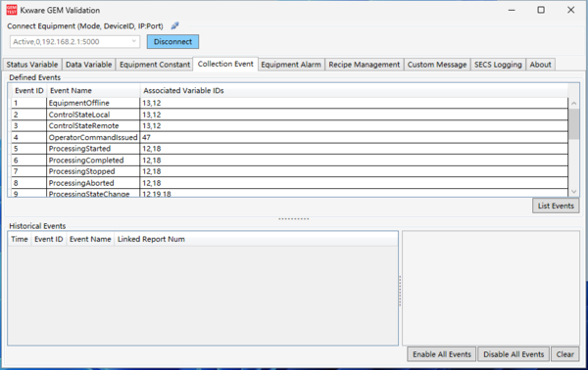The width and height of the screenshot is (588, 370).
Task: Click the Clear button
Action: (x=565, y=354)
